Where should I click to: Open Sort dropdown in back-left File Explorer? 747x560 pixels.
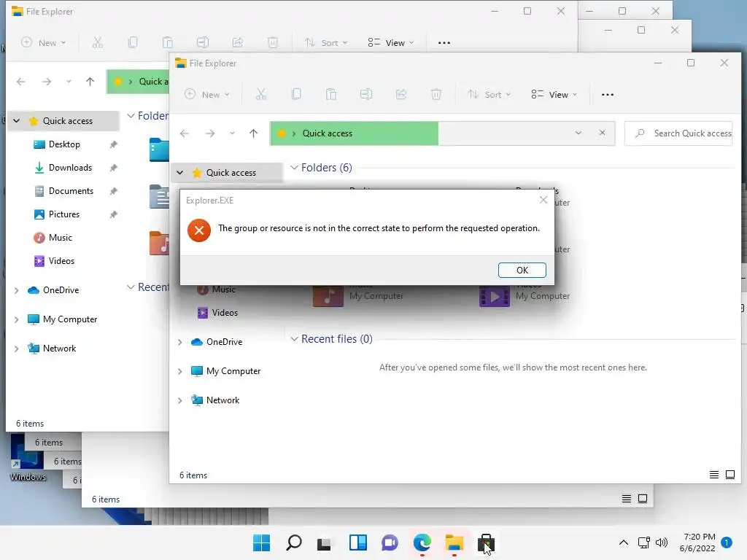click(x=325, y=42)
